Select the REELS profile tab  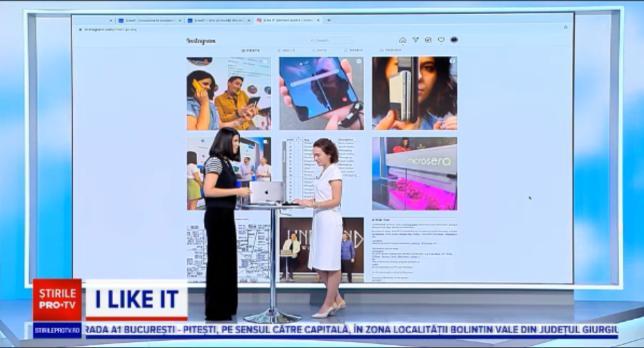click(286, 50)
